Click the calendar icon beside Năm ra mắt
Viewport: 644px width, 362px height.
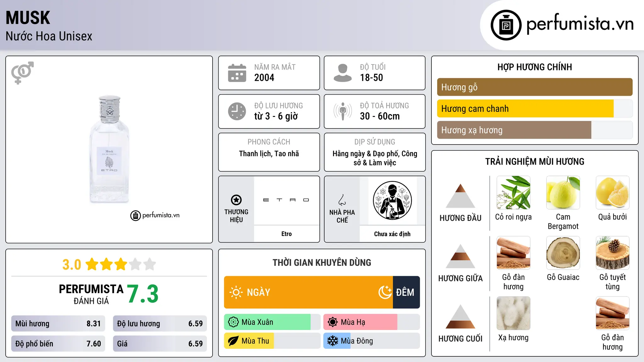click(237, 73)
